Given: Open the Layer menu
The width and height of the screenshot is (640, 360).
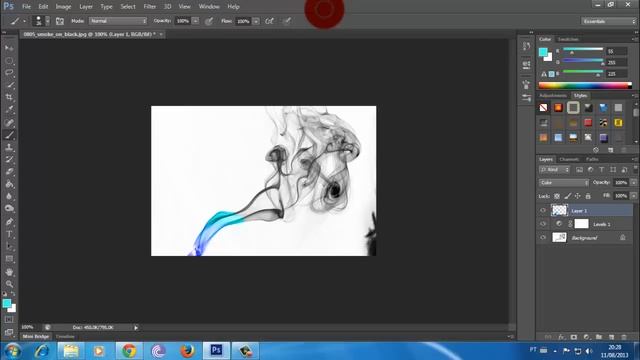Looking at the screenshot, I should click(86, 7).
